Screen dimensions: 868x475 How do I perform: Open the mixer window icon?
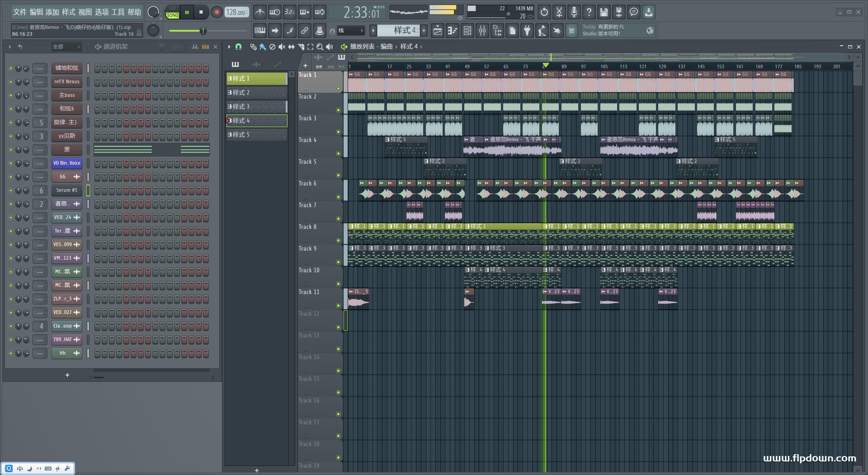pyautogui.click(x=482, y=31)
